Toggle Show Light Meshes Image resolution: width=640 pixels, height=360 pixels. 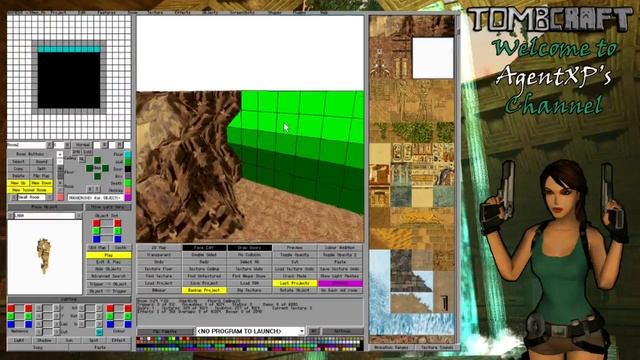pyautogui.click(x=340, y=276)
